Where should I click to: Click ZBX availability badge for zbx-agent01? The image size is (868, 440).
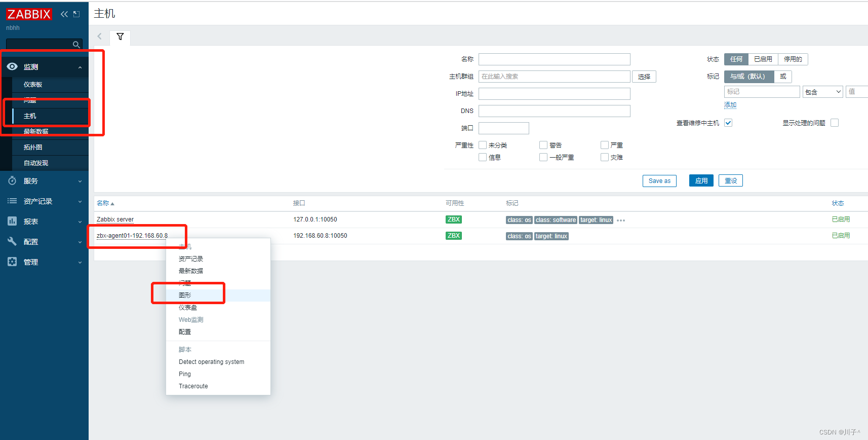(454, 236)
